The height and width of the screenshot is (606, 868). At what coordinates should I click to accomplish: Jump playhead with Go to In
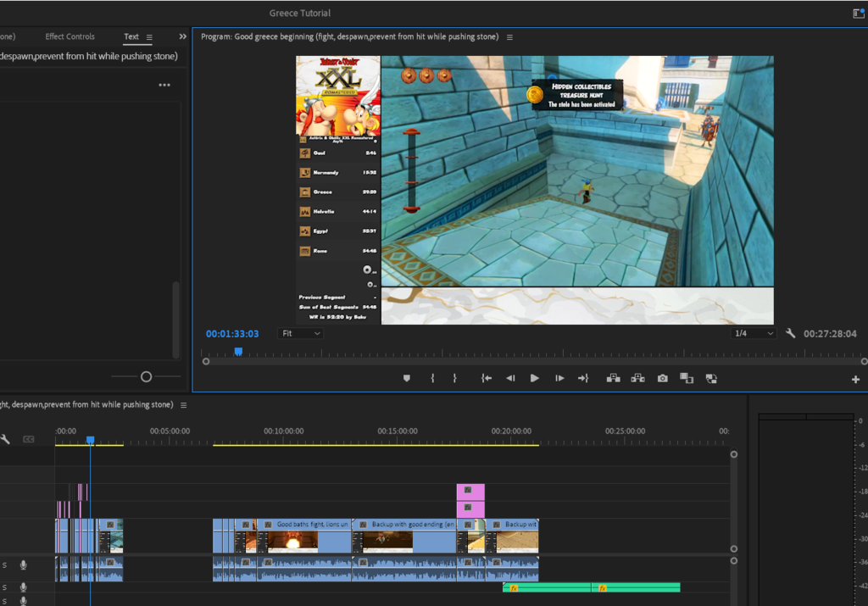coord(486,379)
